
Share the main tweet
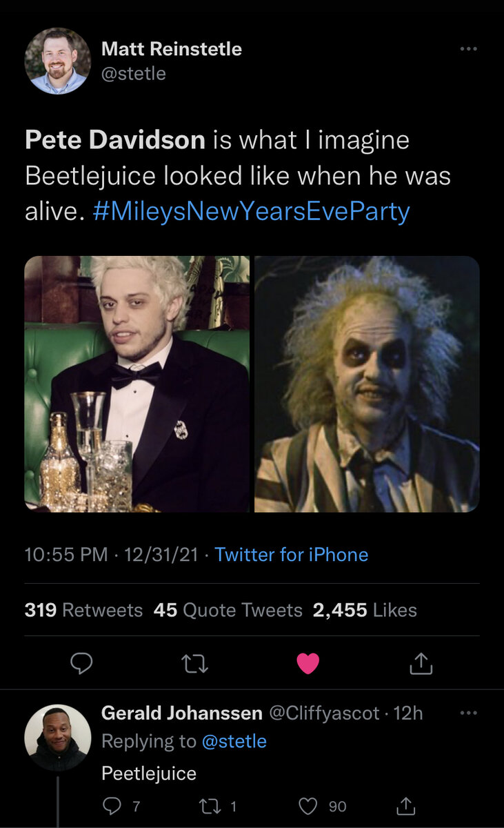(421, 664)
